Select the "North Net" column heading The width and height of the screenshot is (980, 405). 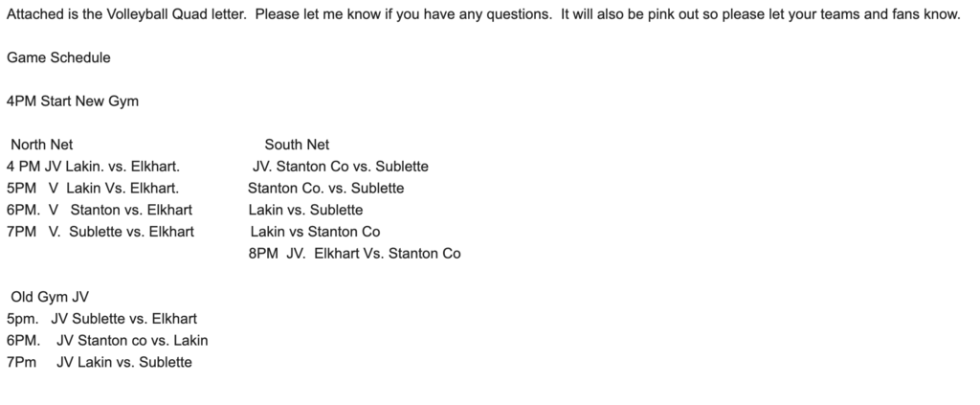click(42, 145)
